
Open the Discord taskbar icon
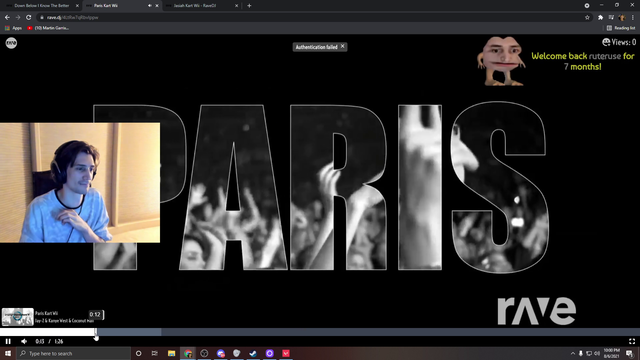pyautogui.click(x=221, y=353)
